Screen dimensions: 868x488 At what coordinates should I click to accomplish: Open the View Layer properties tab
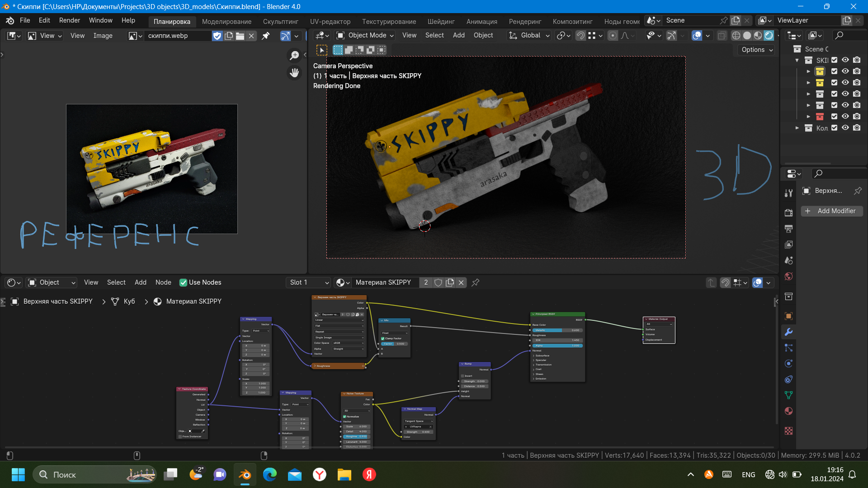pyautogui.click(x=789, y=244)
